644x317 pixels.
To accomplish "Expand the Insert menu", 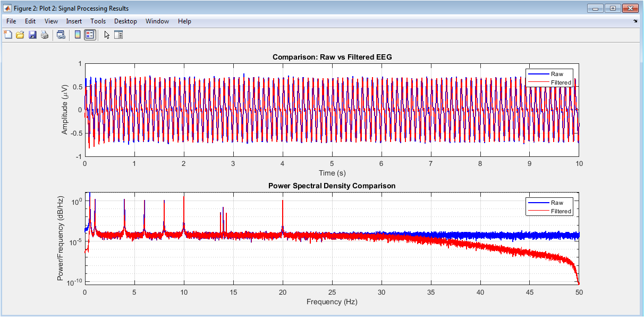I will pos(74,21).
